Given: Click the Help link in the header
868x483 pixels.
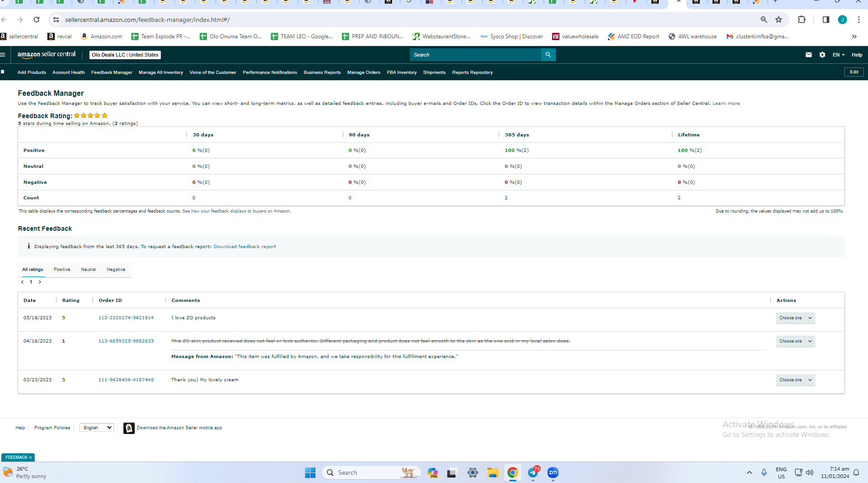Looking at the screenshot, I should 857,55.
